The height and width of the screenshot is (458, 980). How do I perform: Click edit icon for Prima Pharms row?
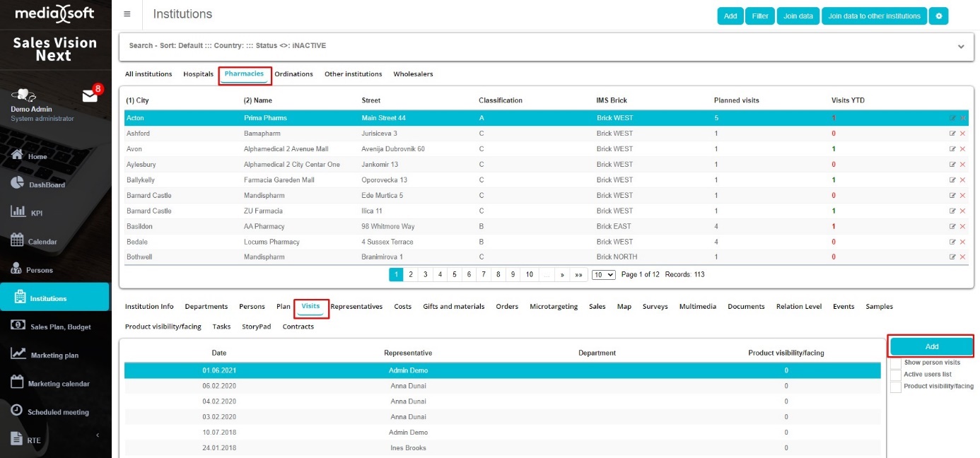[952, 118]
